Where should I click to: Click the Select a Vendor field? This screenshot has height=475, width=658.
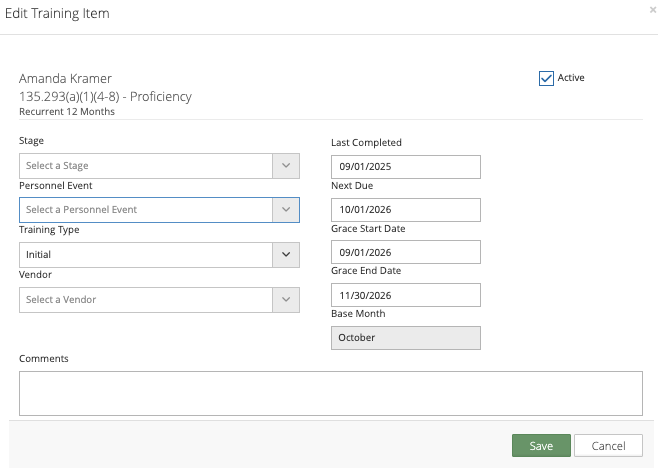[146, 300]
